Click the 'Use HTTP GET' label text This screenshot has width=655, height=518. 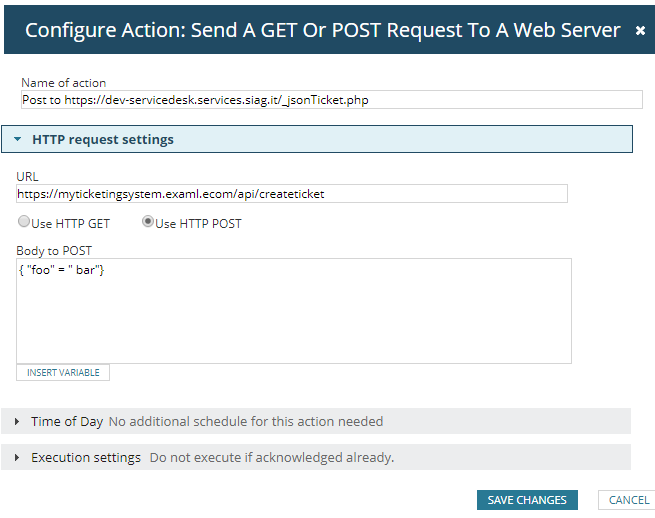click(x=71, y=224)
